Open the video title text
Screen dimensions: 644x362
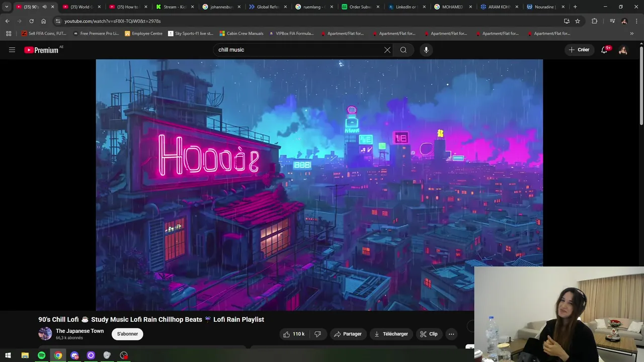click(x=151, y=319)
